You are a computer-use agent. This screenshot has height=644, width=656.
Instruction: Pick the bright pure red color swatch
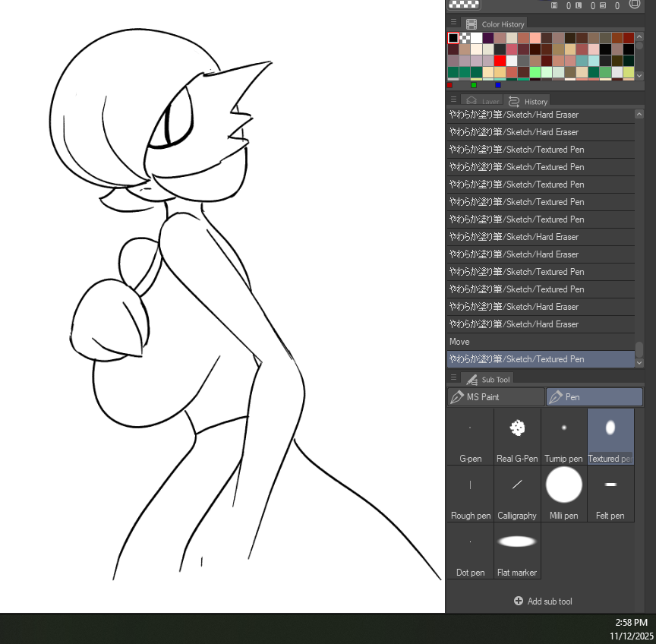coord(500,61)
